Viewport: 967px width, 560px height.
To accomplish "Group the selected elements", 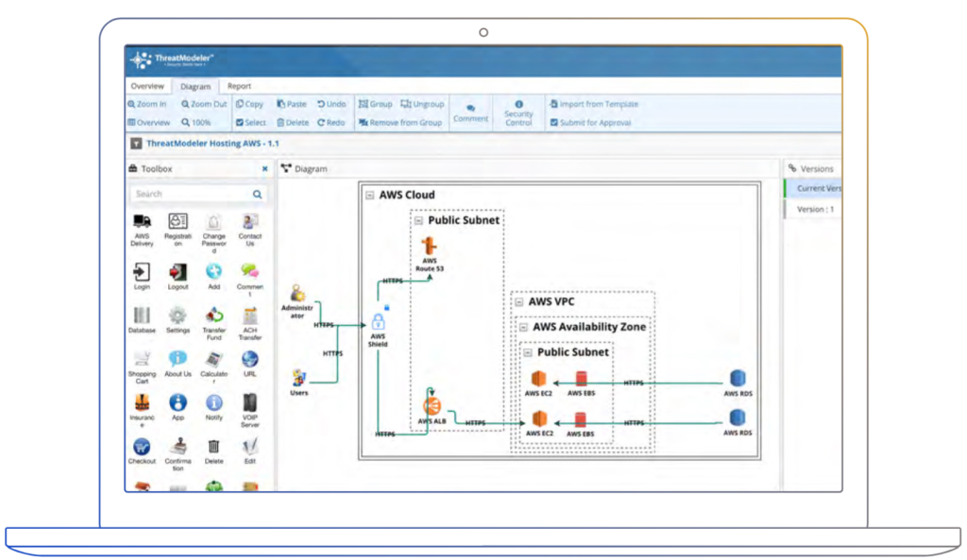I will (x=375, y=104).
